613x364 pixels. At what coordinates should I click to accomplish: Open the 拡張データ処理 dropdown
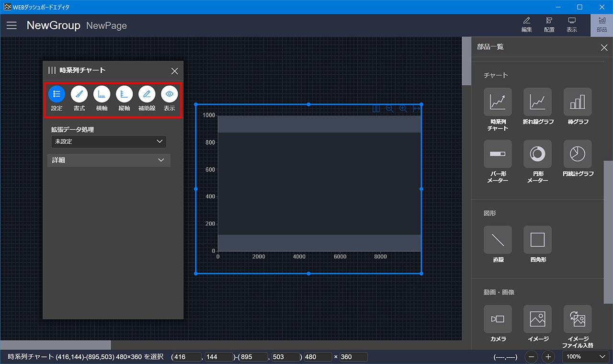[109, 142]
